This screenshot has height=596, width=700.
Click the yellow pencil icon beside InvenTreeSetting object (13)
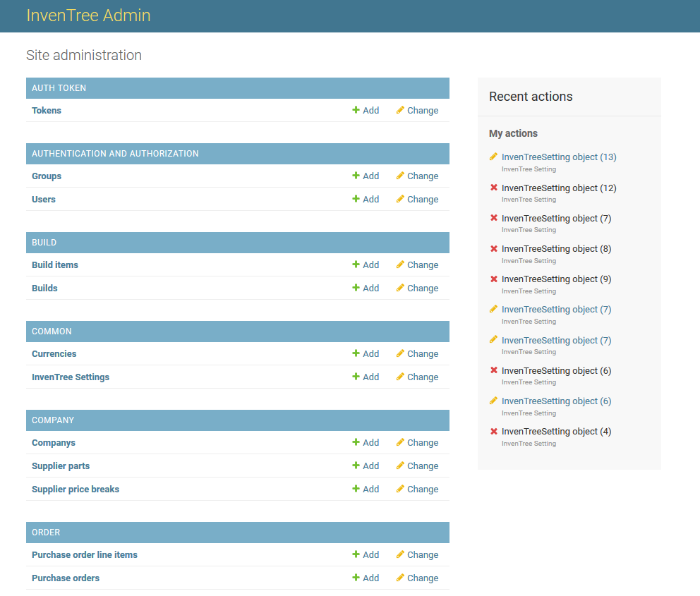coord(492,157)
